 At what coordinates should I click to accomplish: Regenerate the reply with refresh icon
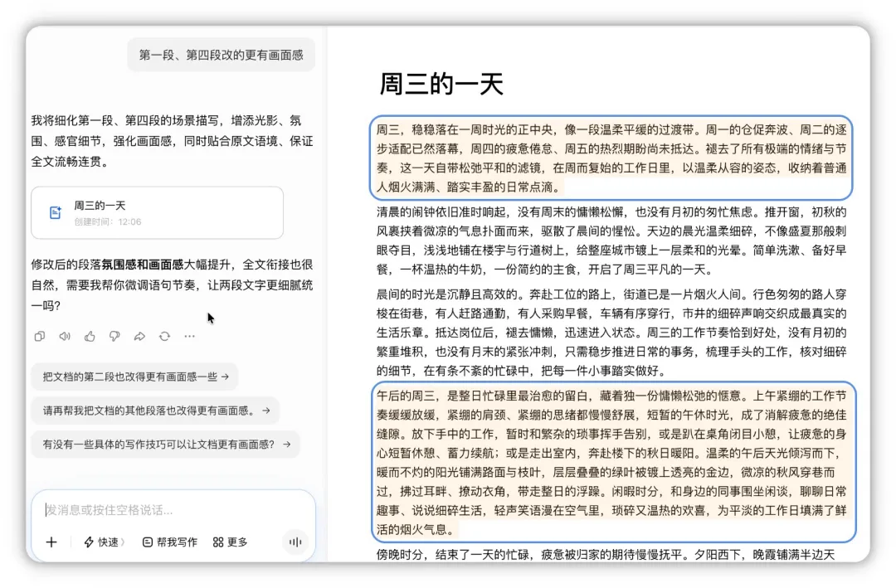164,337
